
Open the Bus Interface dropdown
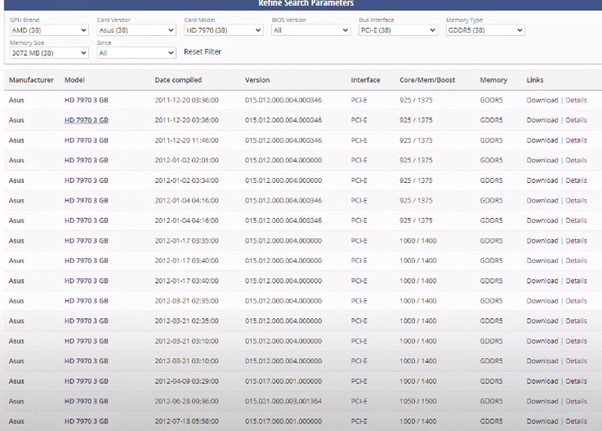398,30
